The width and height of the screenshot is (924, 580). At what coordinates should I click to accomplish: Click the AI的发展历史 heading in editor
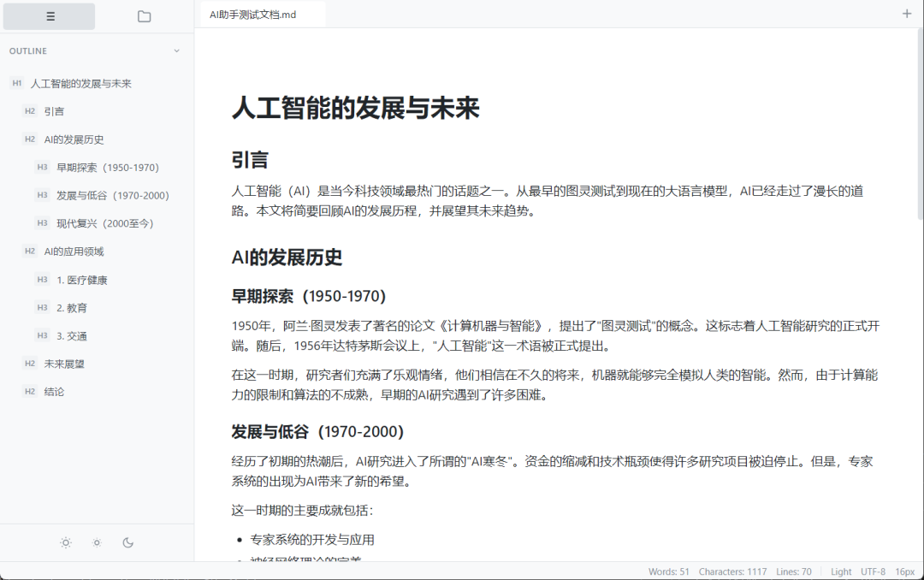[x=287, y=257]
